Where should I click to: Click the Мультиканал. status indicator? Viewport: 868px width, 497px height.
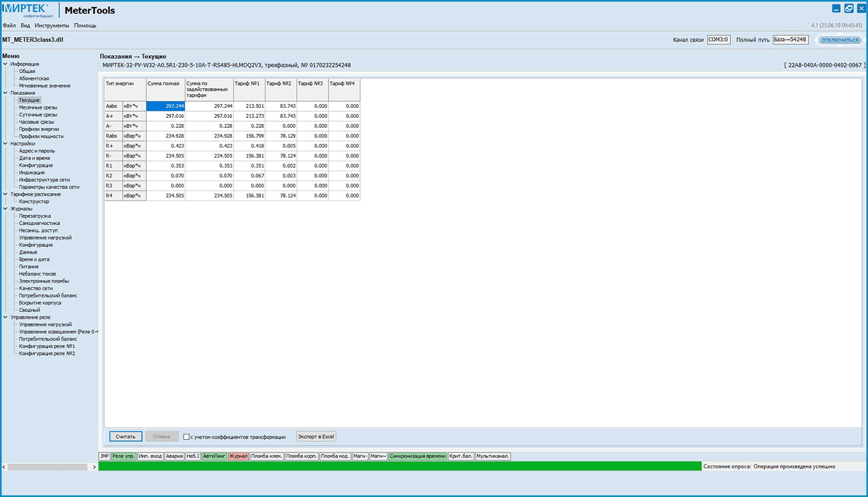pyautogui.click(x=494, y=456)
